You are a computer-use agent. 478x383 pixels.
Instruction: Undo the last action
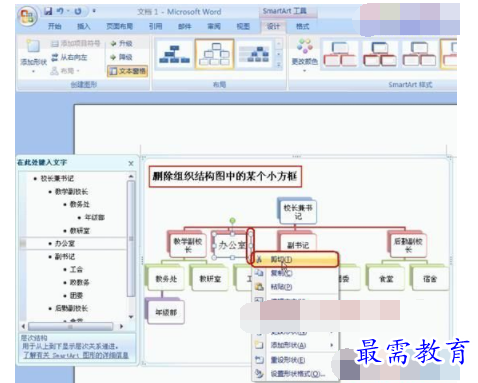click(x=60, y=11)
